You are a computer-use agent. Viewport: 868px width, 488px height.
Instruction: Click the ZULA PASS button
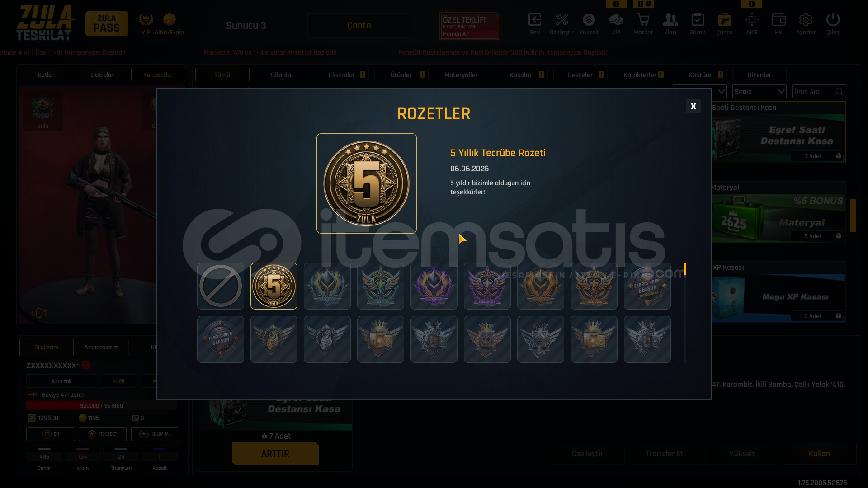click(x=107, y=23)
